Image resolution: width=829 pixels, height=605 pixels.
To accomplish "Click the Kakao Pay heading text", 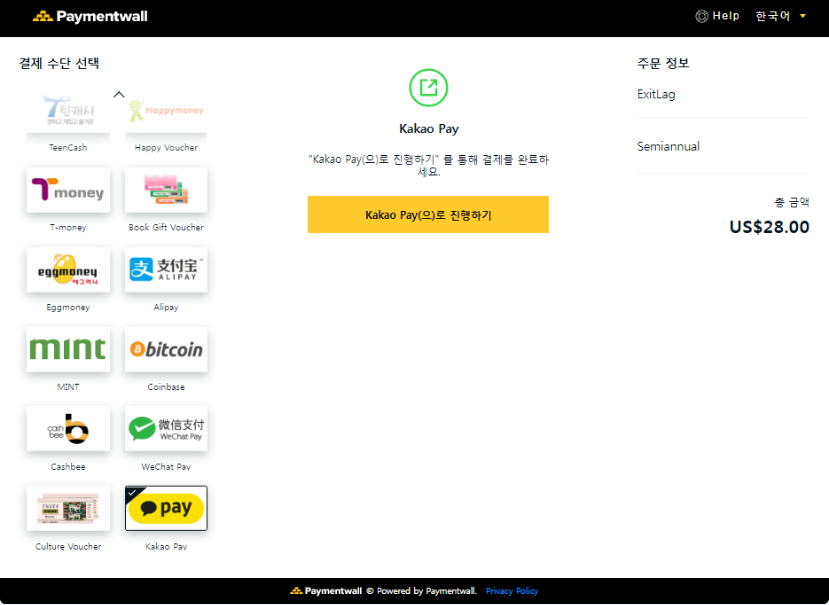I will [x=429, y=129].
